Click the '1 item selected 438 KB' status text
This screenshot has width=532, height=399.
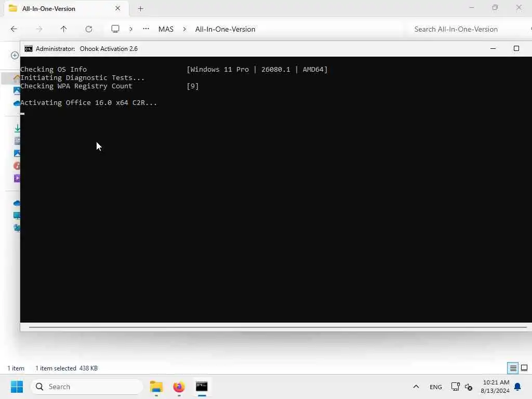click(x=66, y=368)
